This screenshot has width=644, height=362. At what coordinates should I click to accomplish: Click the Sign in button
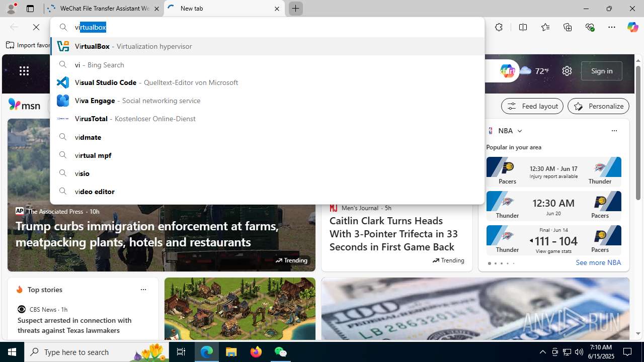(601, 71)
